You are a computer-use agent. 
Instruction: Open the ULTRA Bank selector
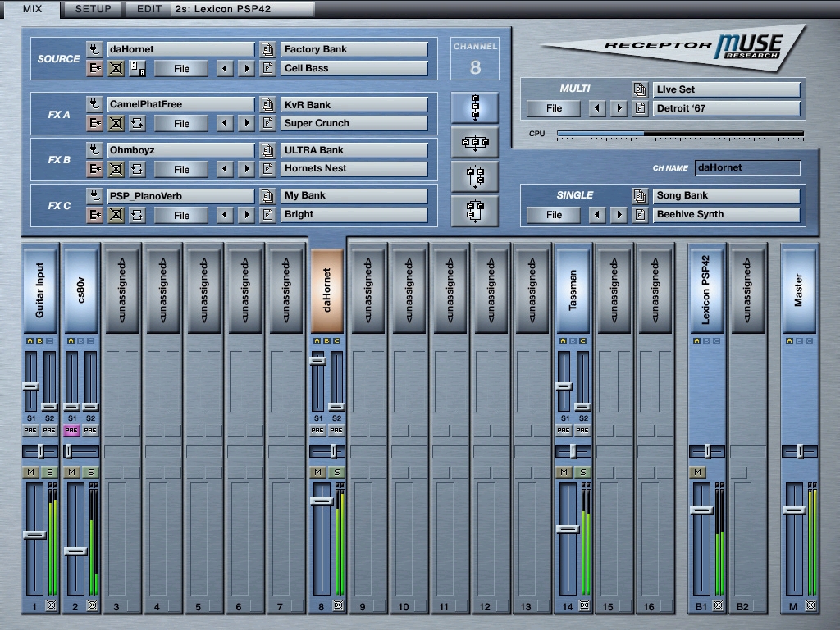(354, 150)
